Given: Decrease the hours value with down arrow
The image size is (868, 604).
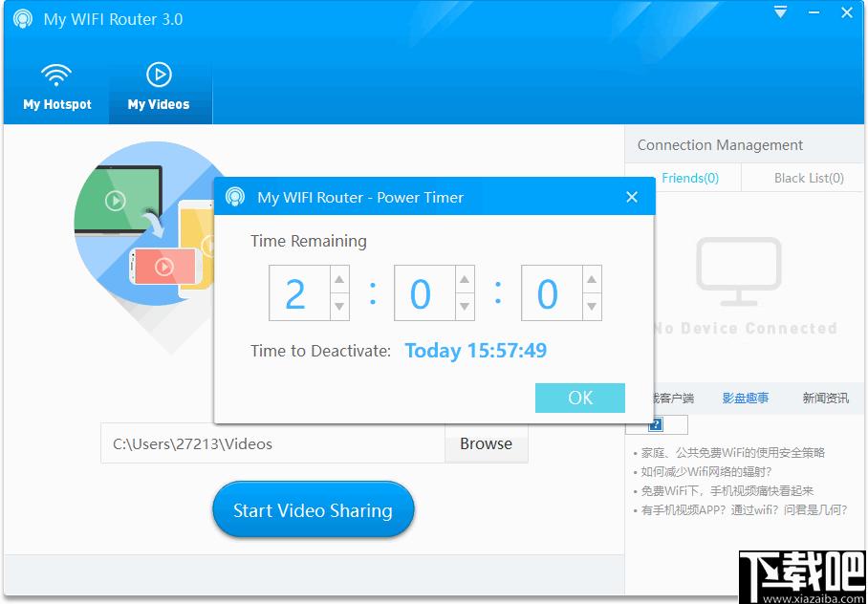Looking at the screenshot, I should pos(339,307).
